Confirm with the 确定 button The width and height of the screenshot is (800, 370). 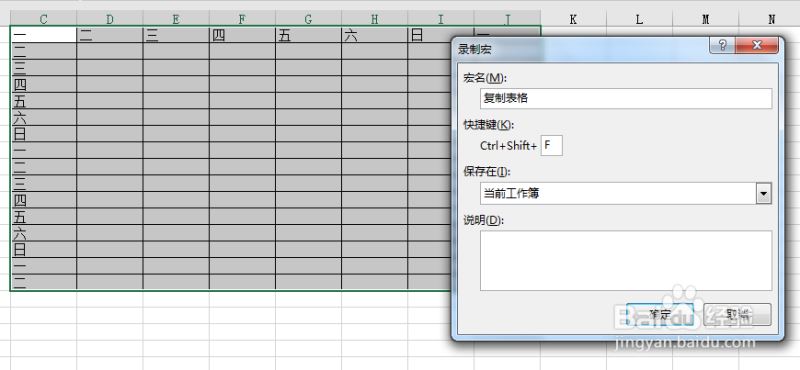tap(660, 315)
